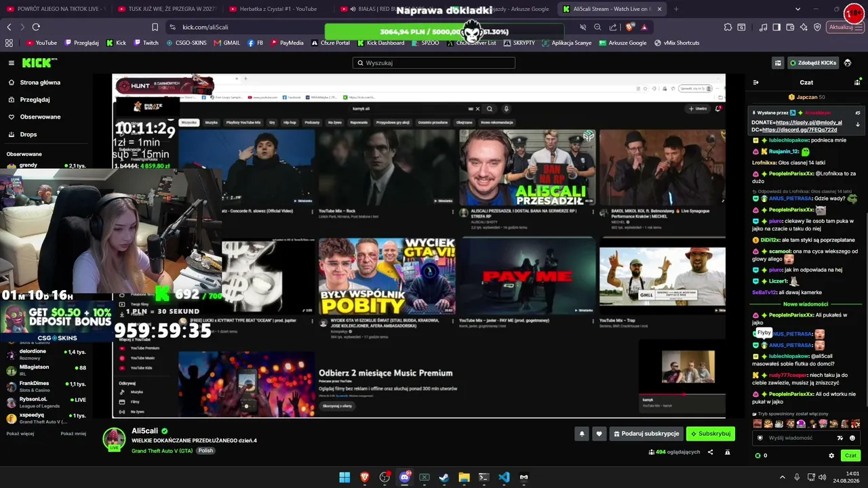
Task: Switch to TUSK JUŻ WIE browser tab
Action: (x=167, y=9)
